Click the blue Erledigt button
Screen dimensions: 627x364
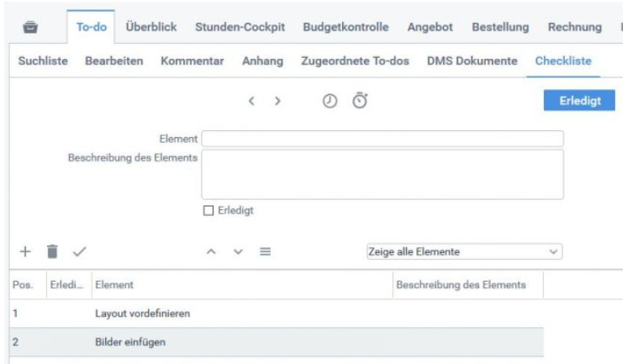tap(579, 100)
